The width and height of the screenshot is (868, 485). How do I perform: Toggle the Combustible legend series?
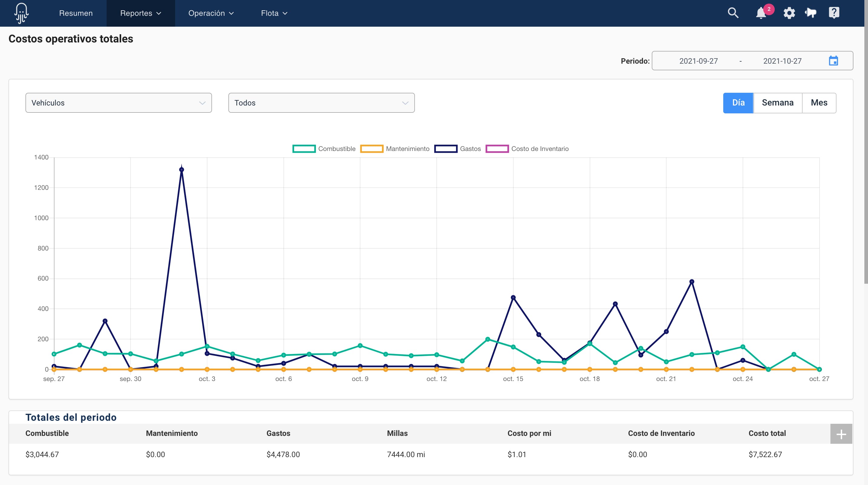click(x=324, y=149)
